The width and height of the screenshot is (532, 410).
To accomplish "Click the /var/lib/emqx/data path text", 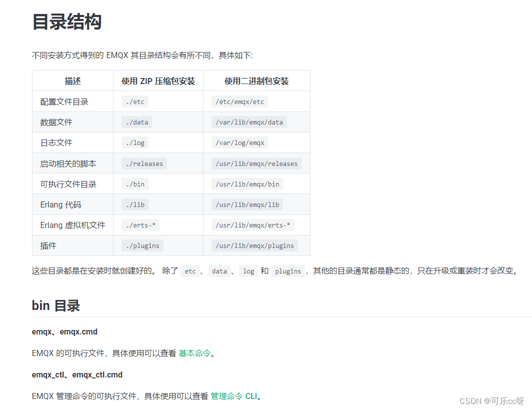I will 249,121.
